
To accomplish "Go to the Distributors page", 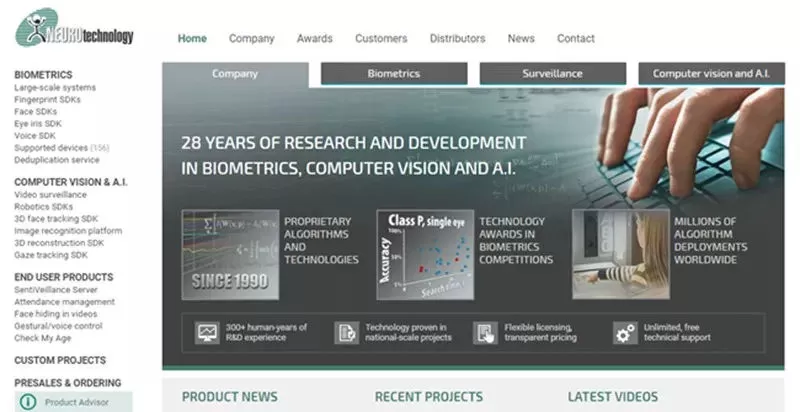I will click(457, 39).
